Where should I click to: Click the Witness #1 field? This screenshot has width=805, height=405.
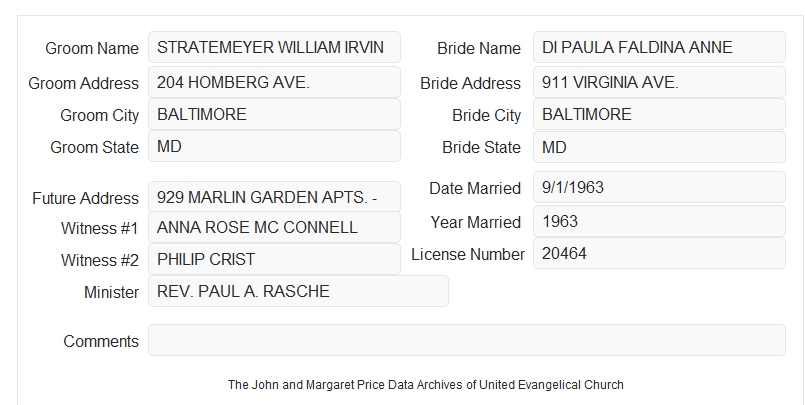click(x=274, y=227)
